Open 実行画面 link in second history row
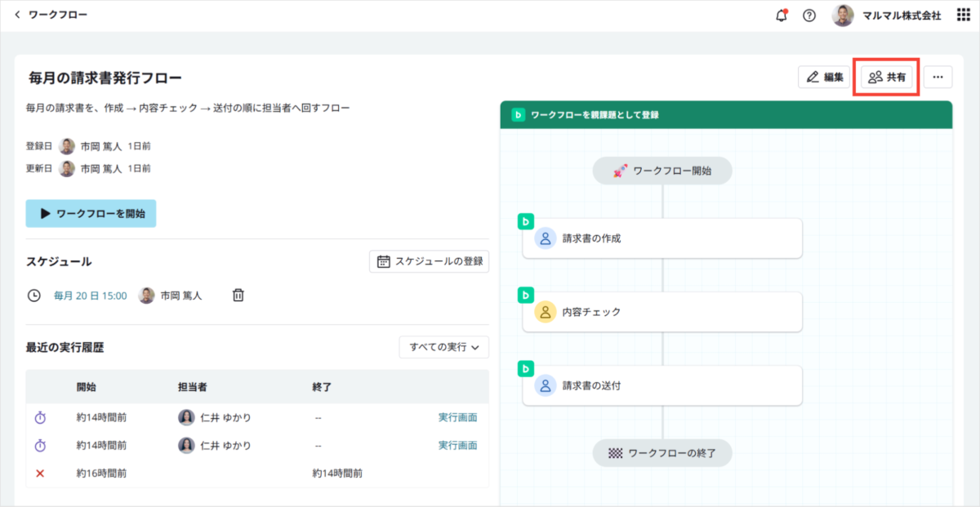This screenshot has height=507, width=980. [457, 445]
